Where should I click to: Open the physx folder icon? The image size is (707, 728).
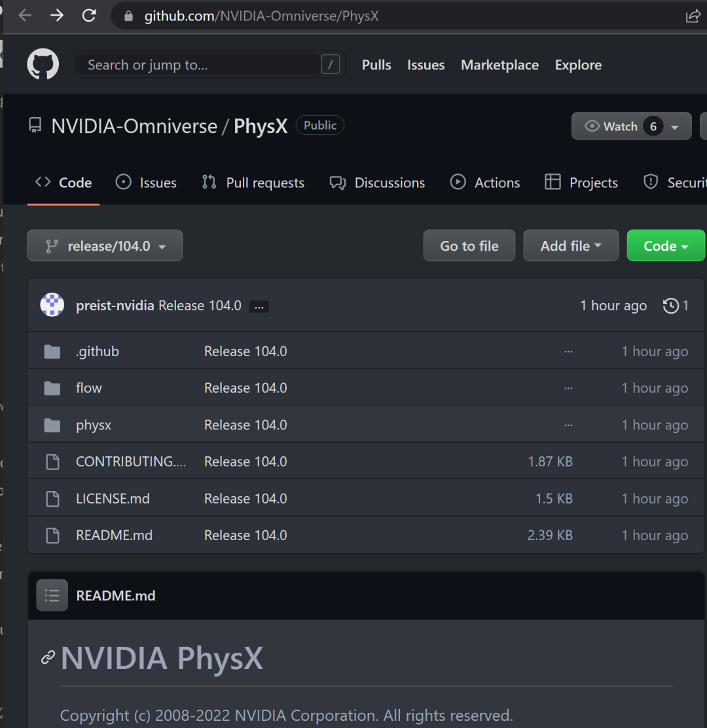coord(52,424)
